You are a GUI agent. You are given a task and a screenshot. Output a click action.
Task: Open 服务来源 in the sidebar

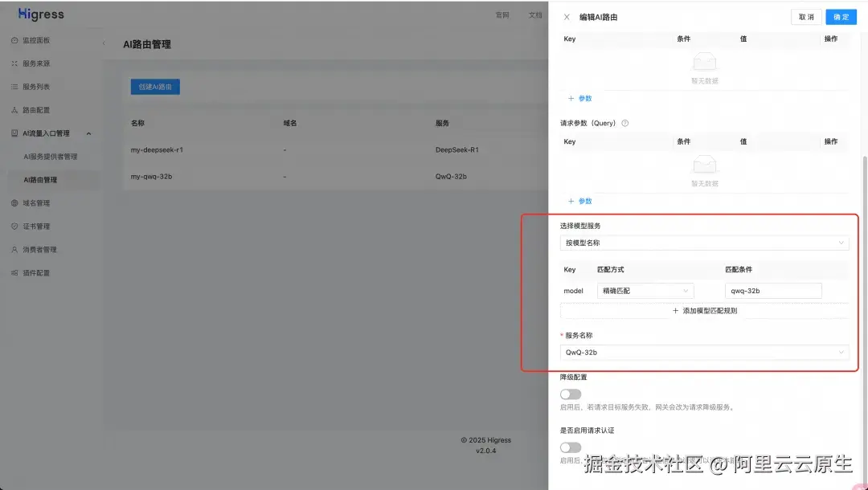(x=36, y=63)
